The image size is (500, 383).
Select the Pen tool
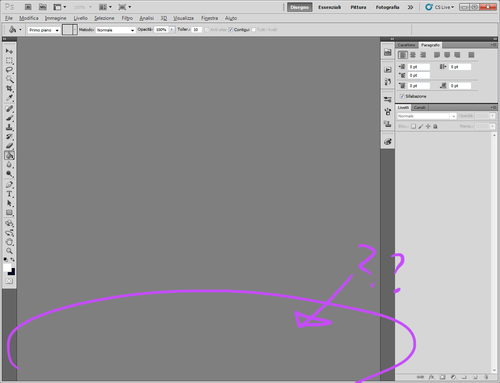pyautogui.click(x=9, y=185)
